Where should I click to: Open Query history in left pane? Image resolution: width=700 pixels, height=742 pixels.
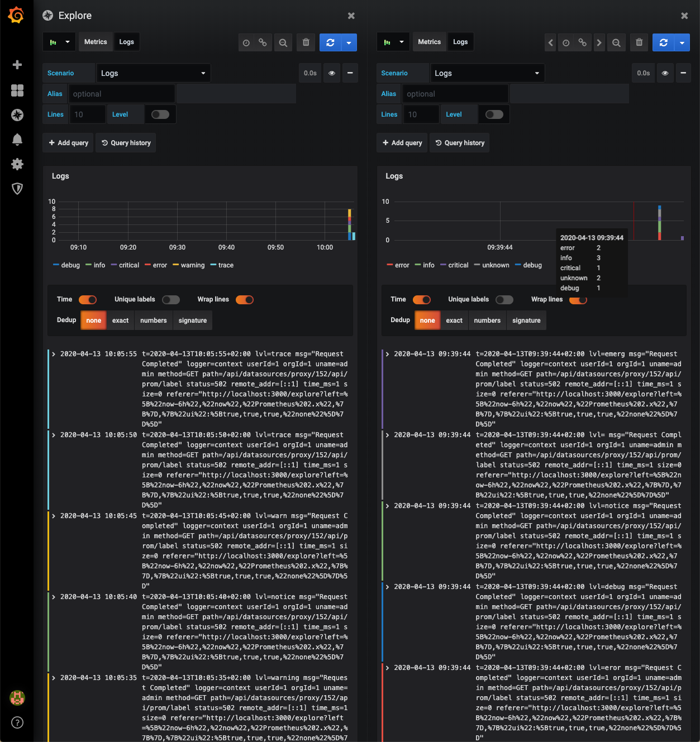(x=126, y=143)
